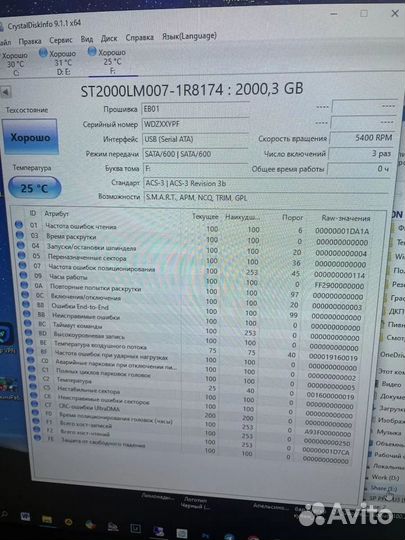Switch to disk C: status tab
405x540 pixels.
(x=15, y=64)
